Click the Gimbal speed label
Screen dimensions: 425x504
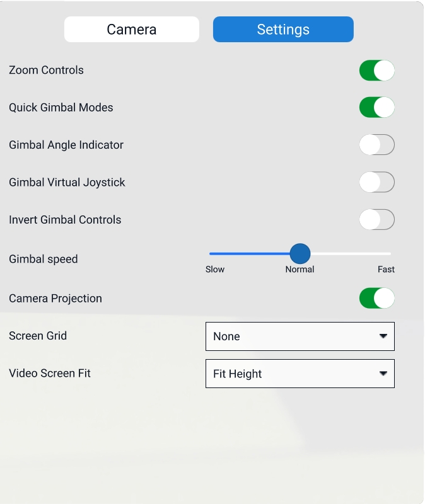click(x=44, y=259)
